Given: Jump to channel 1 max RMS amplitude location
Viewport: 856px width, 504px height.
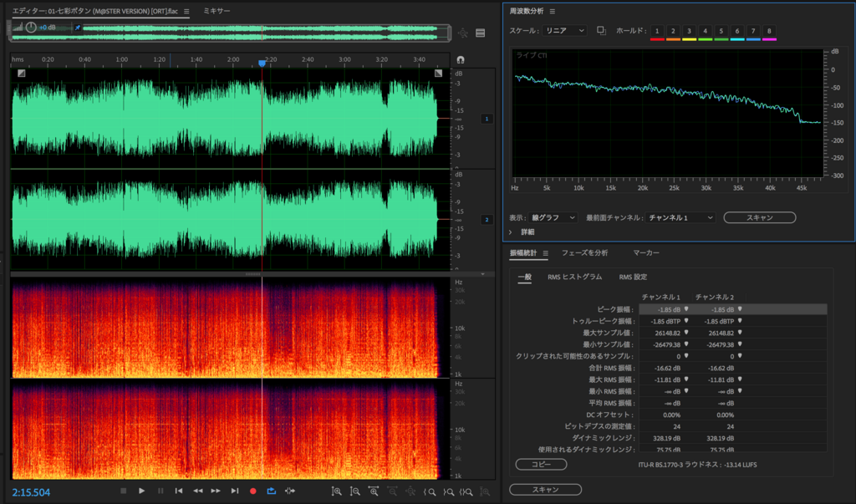Looking at the screenshot, I should 686,379.
